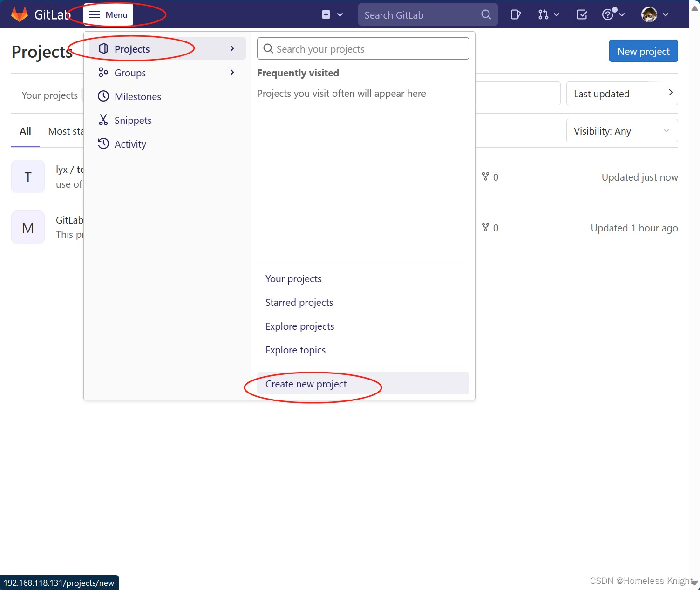Click the Groups icon in the menu
The height and width of the screenshot is (590, 700).
point(103,73)
